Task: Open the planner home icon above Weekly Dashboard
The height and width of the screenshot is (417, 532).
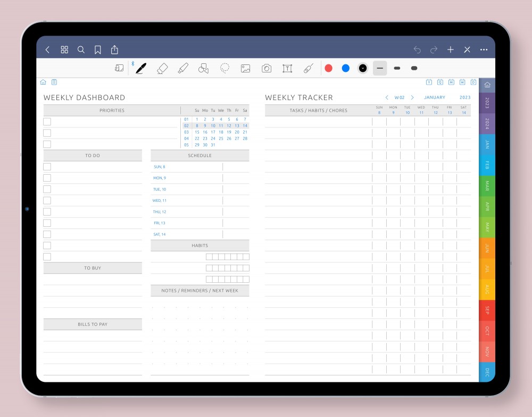Action: tap(43, 82)
